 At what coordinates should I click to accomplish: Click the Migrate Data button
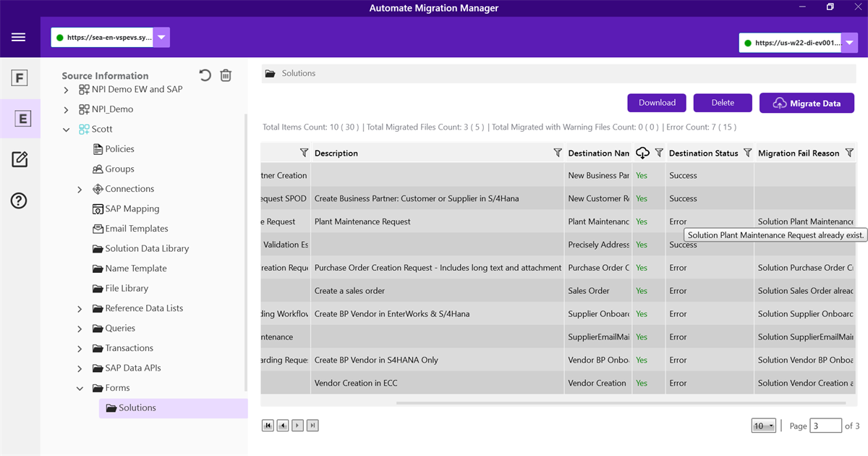point(807,104)
